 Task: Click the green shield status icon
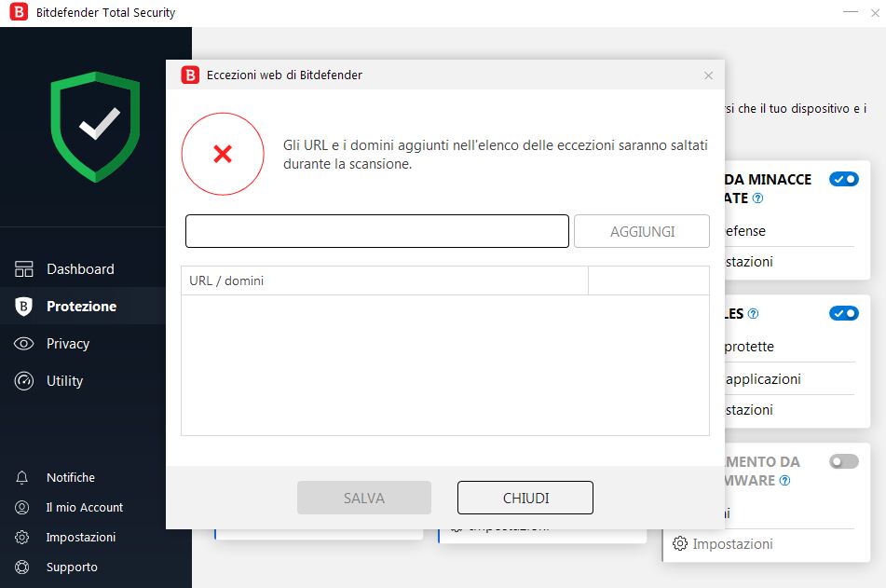click(x=95, y=127)
